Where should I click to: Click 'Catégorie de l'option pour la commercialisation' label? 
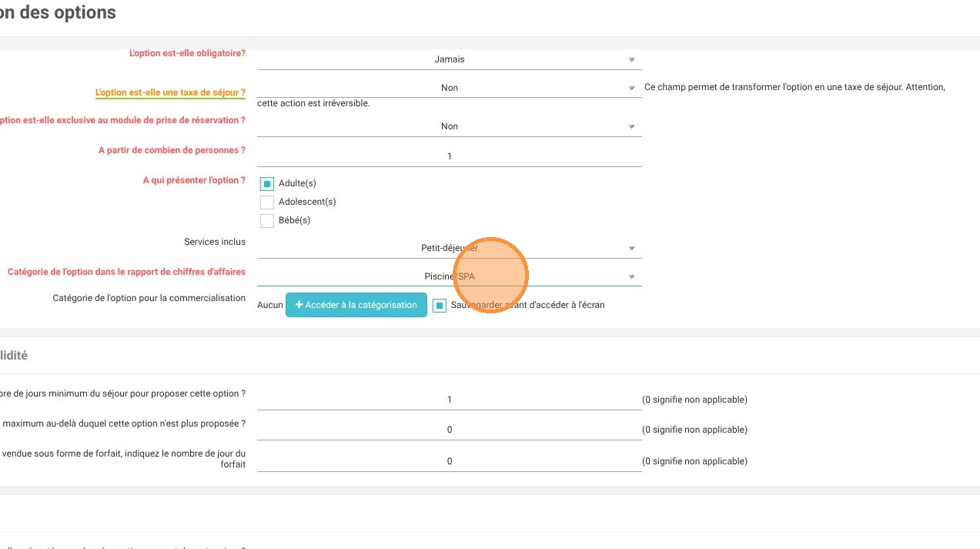coord(149,298)
